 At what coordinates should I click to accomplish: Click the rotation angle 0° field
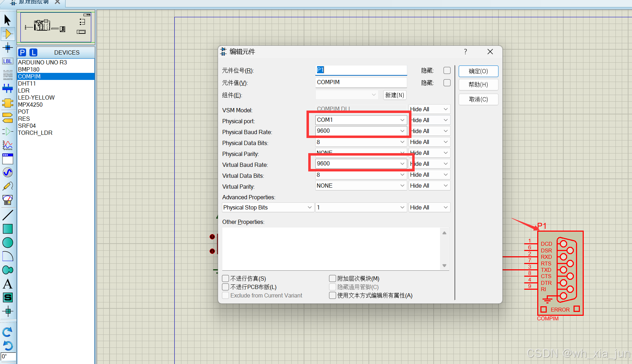point(8,356)
